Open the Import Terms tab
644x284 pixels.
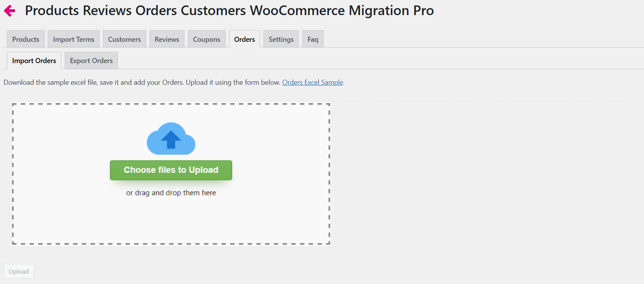(x=73, y=39)
